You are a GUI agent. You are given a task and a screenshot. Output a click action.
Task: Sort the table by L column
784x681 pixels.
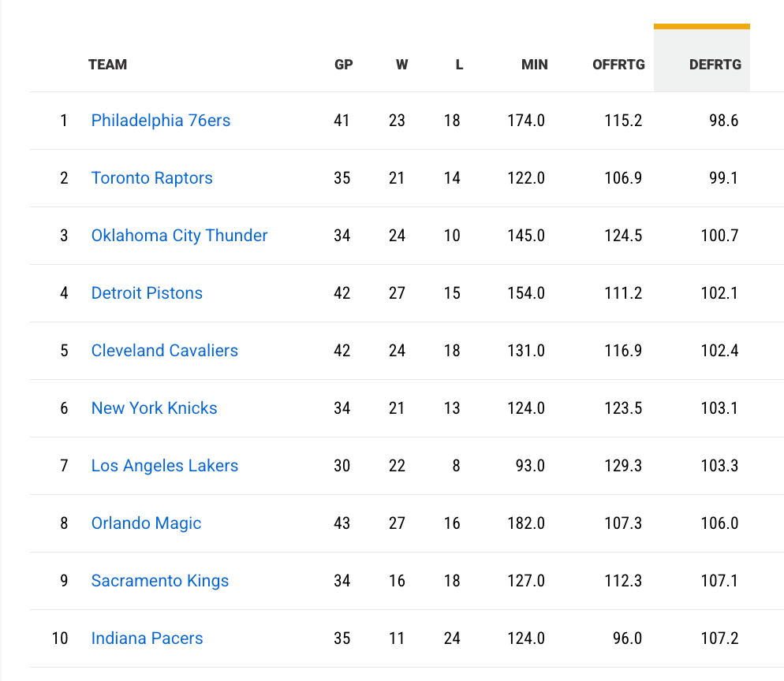click(459, 65)
